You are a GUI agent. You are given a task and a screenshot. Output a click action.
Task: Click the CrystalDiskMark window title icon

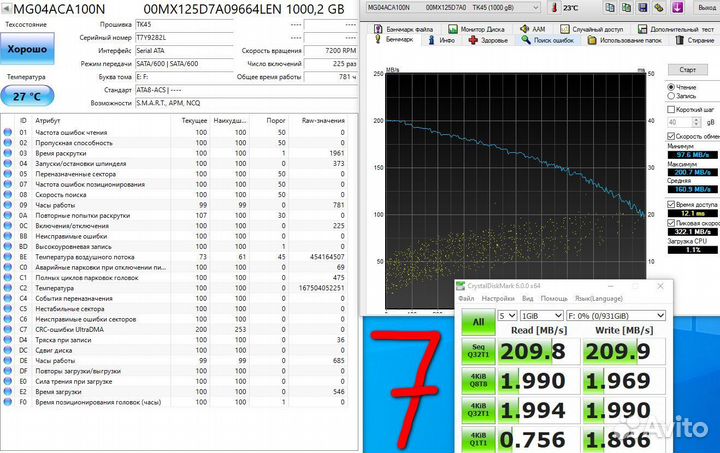460,286
